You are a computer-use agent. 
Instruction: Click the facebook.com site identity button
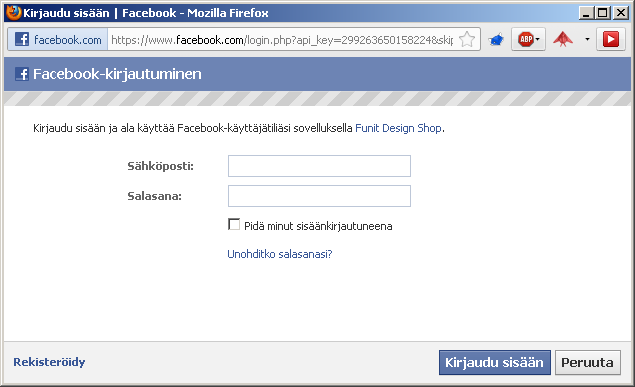point(58,39)
